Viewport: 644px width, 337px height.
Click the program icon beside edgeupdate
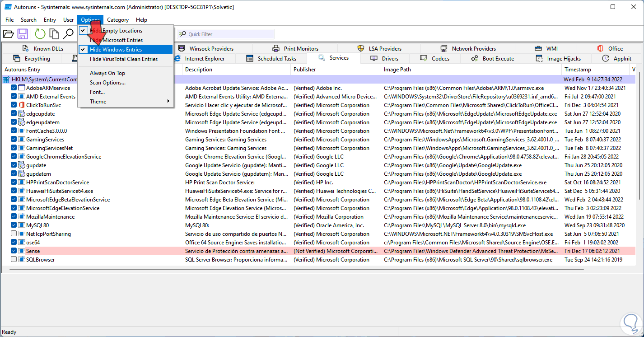(21, 114)
